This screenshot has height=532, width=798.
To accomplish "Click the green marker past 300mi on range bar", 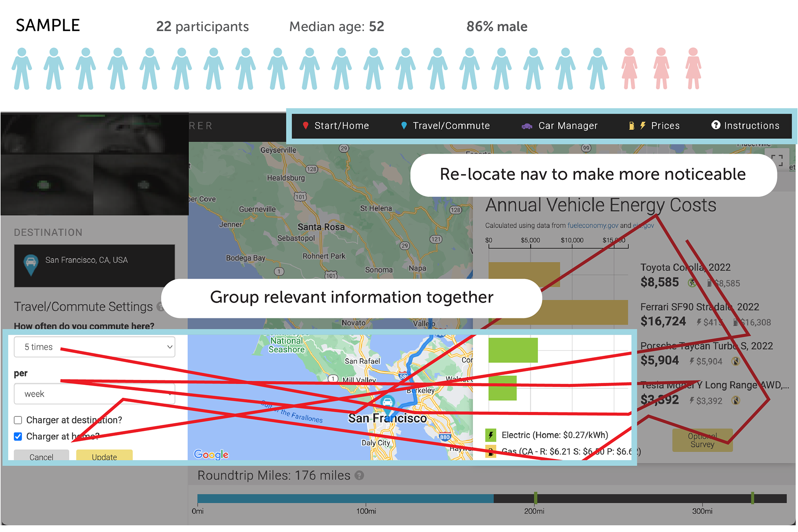I will coord(753,498).
